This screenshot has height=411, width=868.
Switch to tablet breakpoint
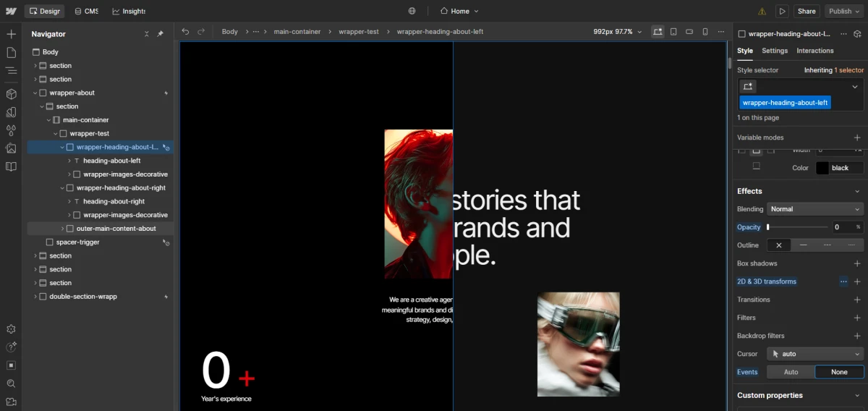point(673,32)
